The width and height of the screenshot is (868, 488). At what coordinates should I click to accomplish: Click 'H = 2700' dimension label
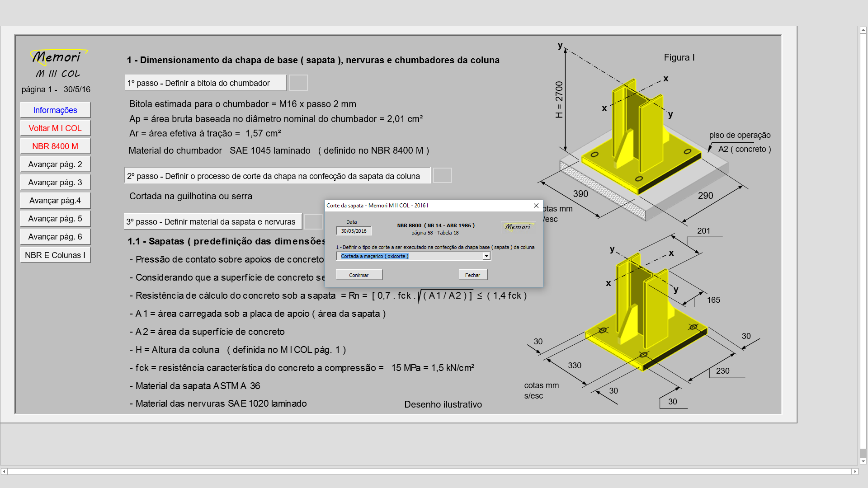coord(559,99)
